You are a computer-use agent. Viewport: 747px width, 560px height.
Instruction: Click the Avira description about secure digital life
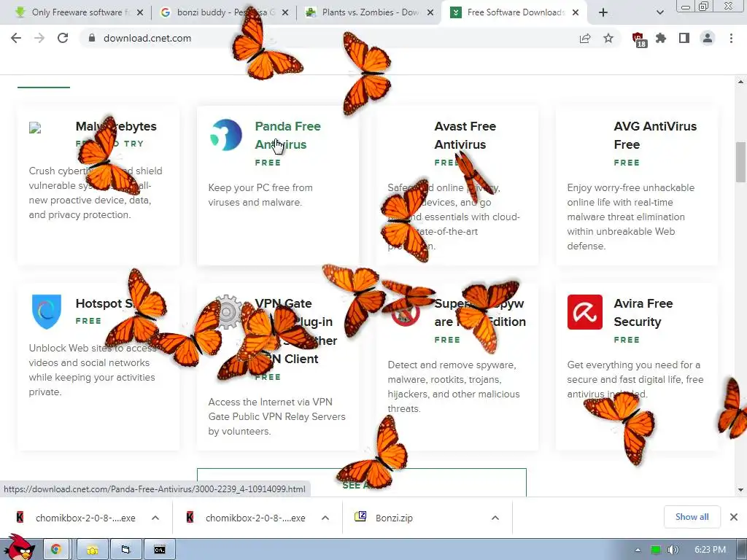635,379
